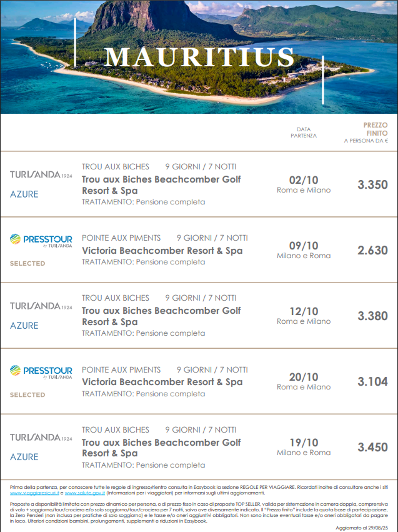
Task: Click the Turisanda logo in last row
Action: (x=41, y=438)
